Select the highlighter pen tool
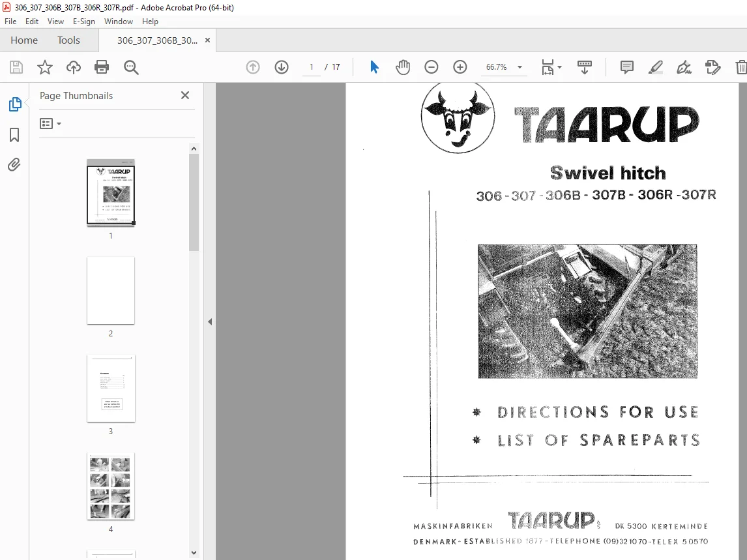The height and width of the screenshot is (560, 747). tap(656, 67)
